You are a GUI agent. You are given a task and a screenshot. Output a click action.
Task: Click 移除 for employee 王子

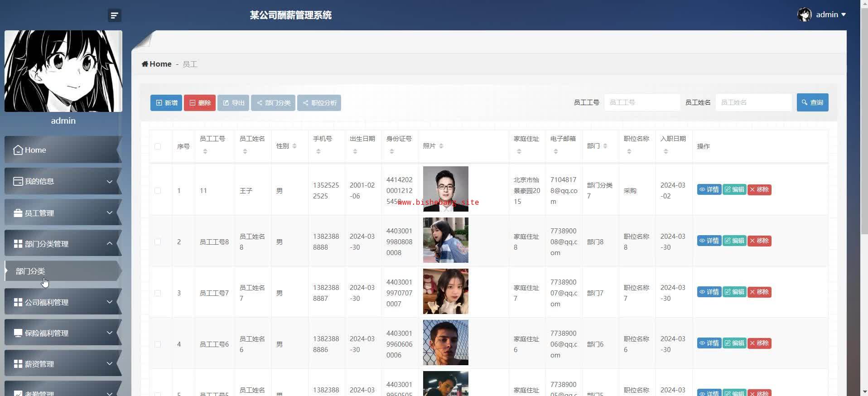pyautogui.click(x=759, y=190)
